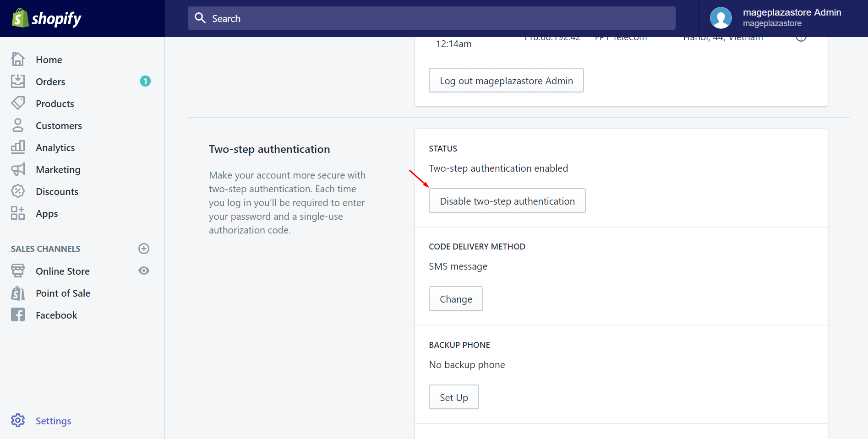
Task: Click the Point of Sale bag icon
Action: [18, 293]
